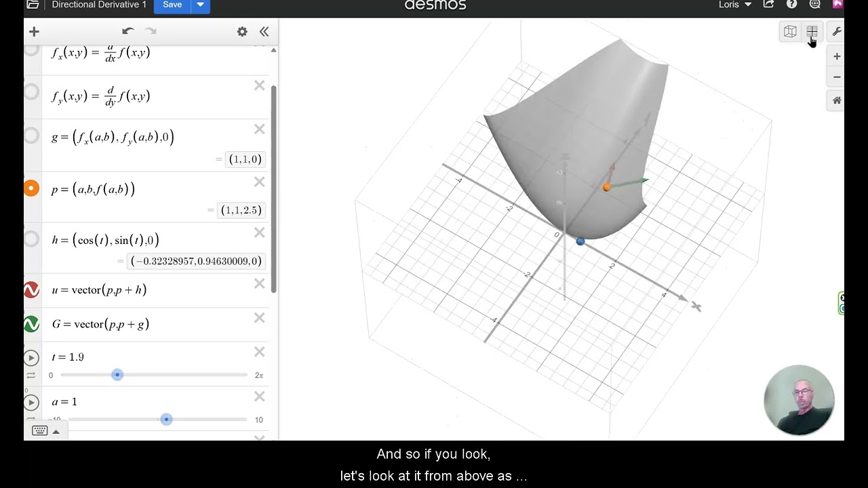Delete the g vector expression
Viewport: 868px width, 488px height.
point(260,129)
